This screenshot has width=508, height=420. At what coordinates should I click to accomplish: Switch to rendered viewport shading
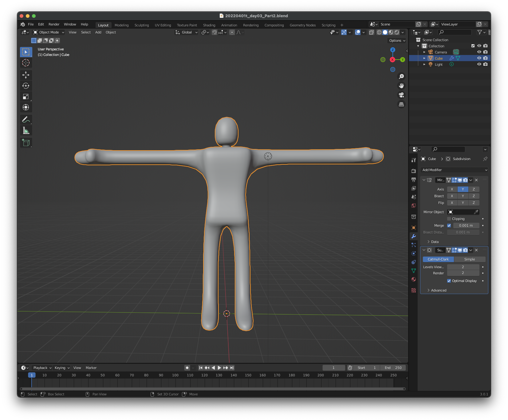(x=397, y=32)
